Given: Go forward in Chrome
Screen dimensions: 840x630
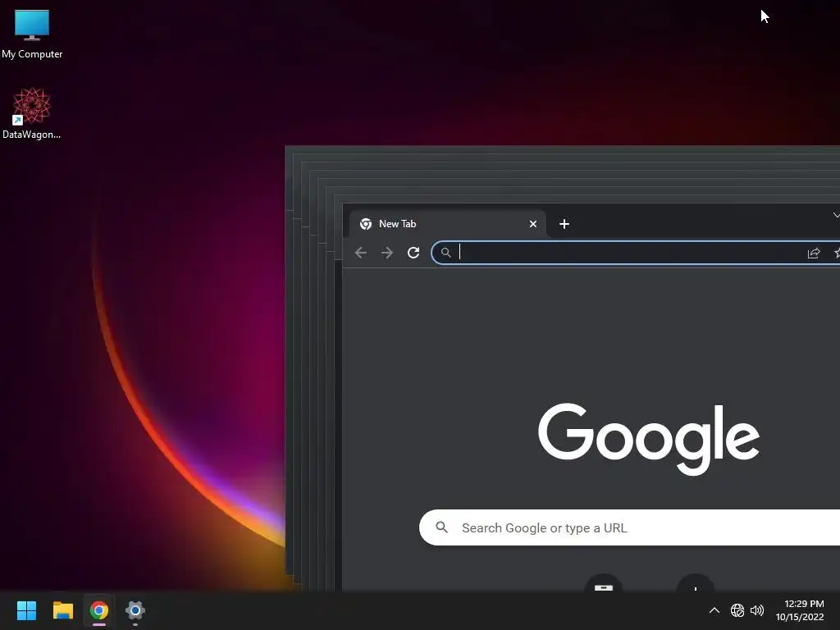Looking at the screenshot, I should click(387, 253).
